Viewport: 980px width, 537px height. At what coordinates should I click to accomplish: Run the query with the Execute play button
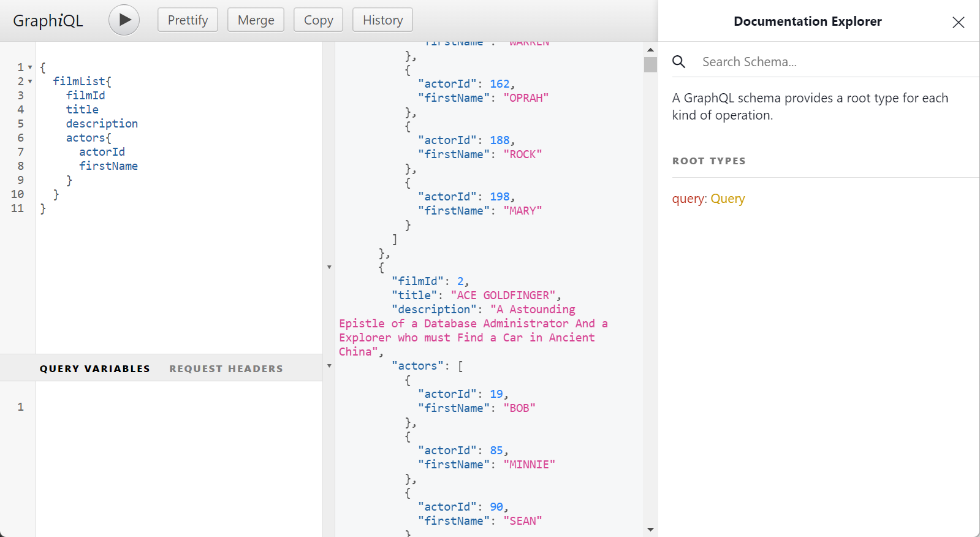coord(124,20)
